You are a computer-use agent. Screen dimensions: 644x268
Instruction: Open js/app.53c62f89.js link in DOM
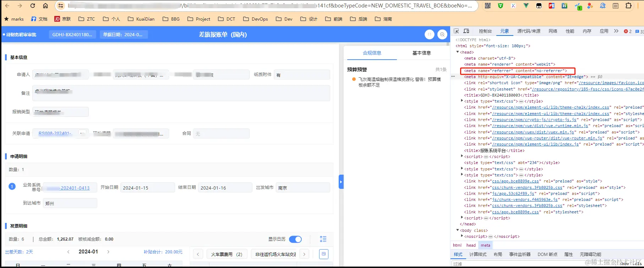(513, 193)
